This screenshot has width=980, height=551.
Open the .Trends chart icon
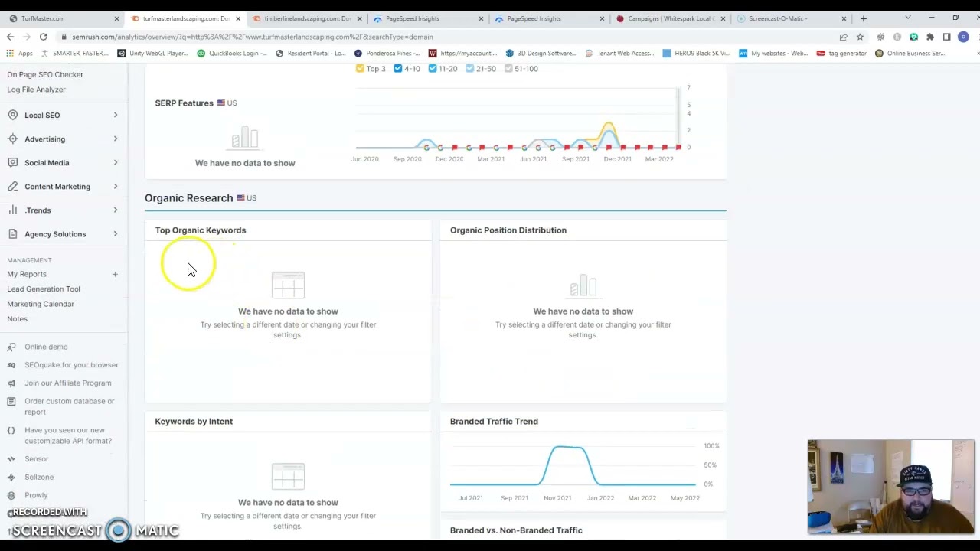(x=12, y=210)
